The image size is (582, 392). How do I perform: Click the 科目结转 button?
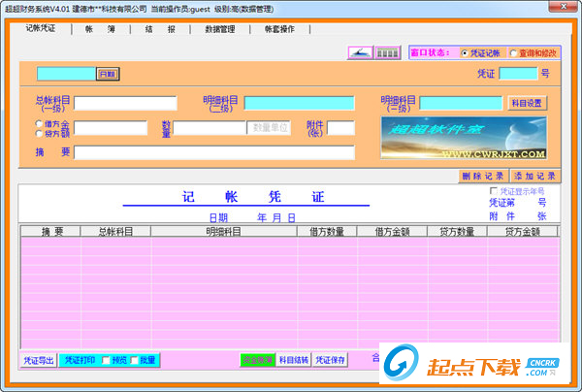click(x=294, y=360)
